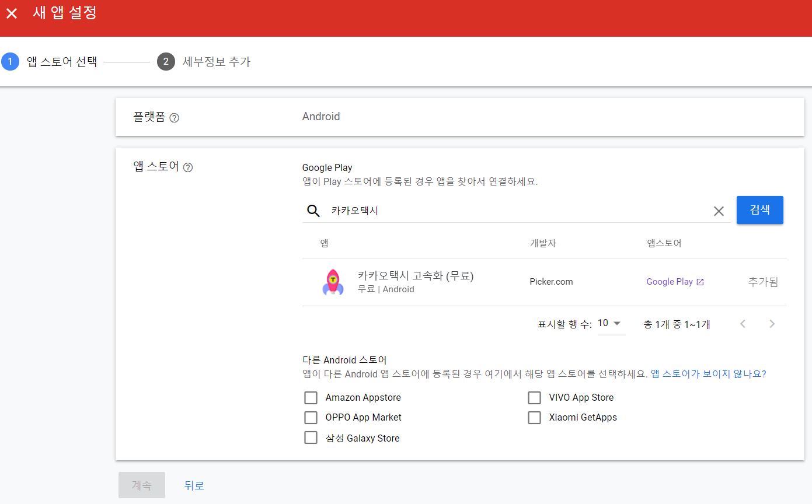Check the 삼성 Galaxy Store checkbox
Viewport: 812px width, 504px height.
click(x=311, y=437)
